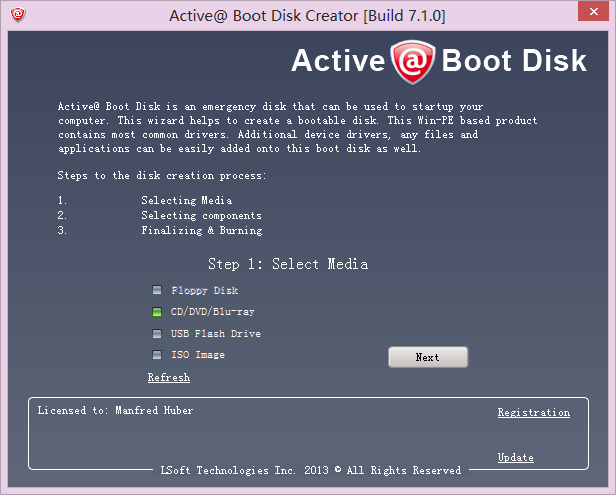
Task: Refresh the media list
Action: (x=169, y=378)
